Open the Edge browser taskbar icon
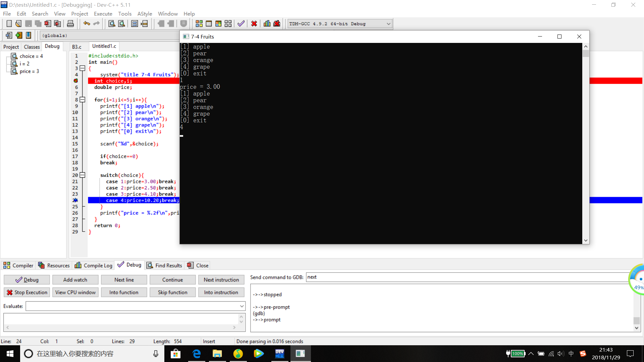The height and width of the screenshot is (362, 644). (x=197, y=354)
